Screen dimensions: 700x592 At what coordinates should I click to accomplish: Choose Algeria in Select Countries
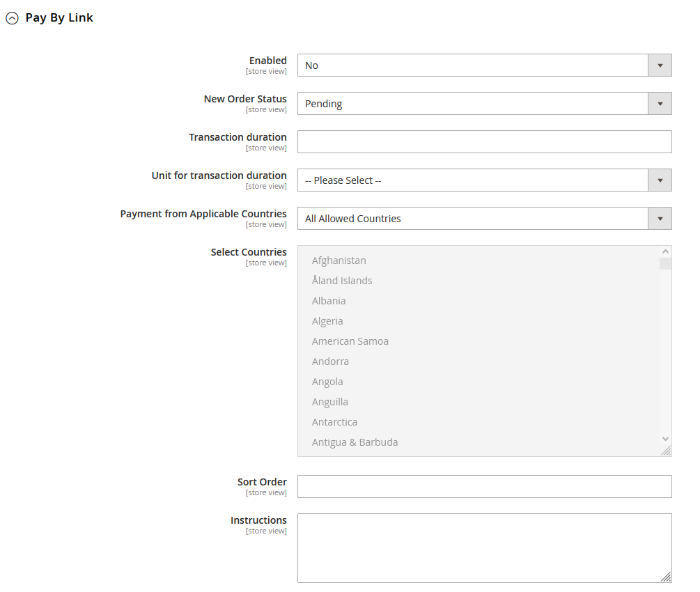click(x=327, y=321)
